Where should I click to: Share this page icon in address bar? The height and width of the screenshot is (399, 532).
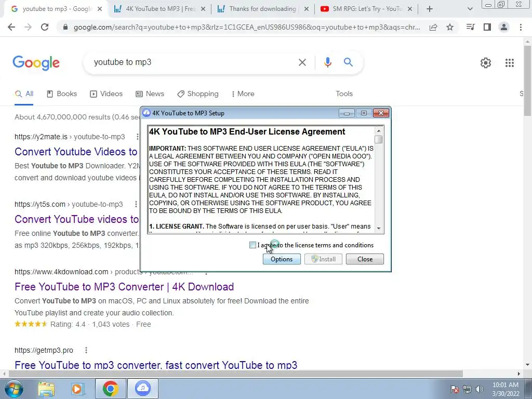pyautogui.click(x=433, y=27)
